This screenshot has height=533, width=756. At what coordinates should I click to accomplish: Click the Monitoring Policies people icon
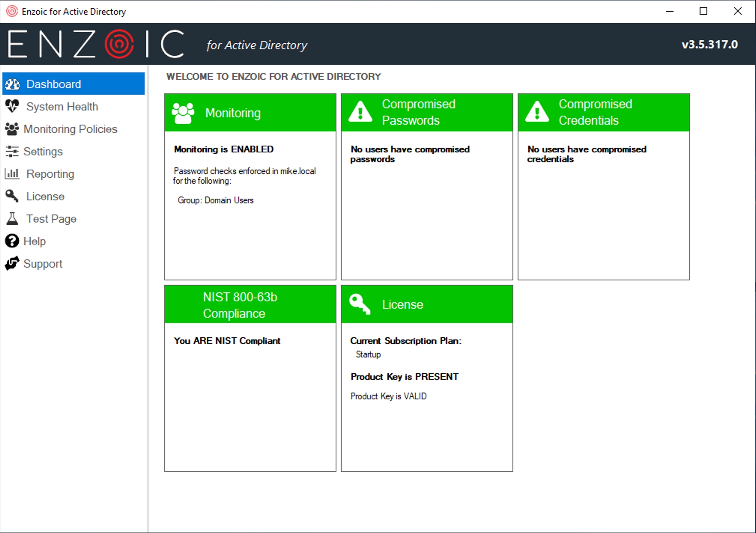[x=12, y=129]
